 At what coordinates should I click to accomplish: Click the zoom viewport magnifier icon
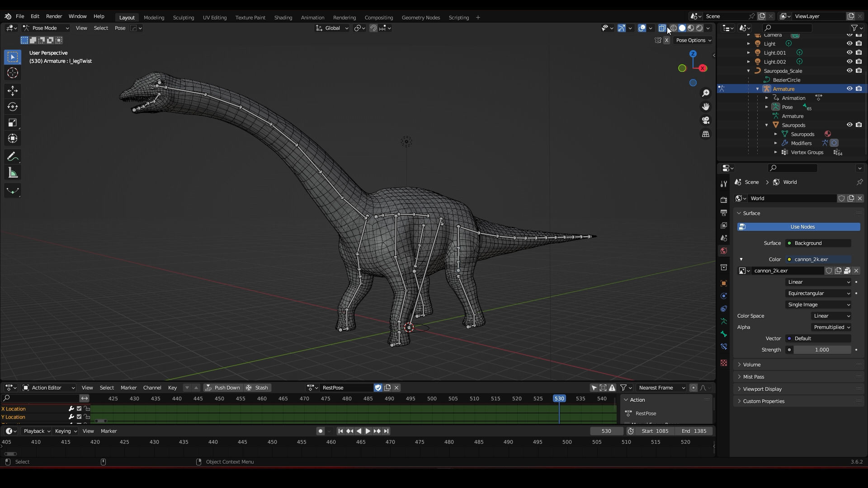click(x=706, y=93)
